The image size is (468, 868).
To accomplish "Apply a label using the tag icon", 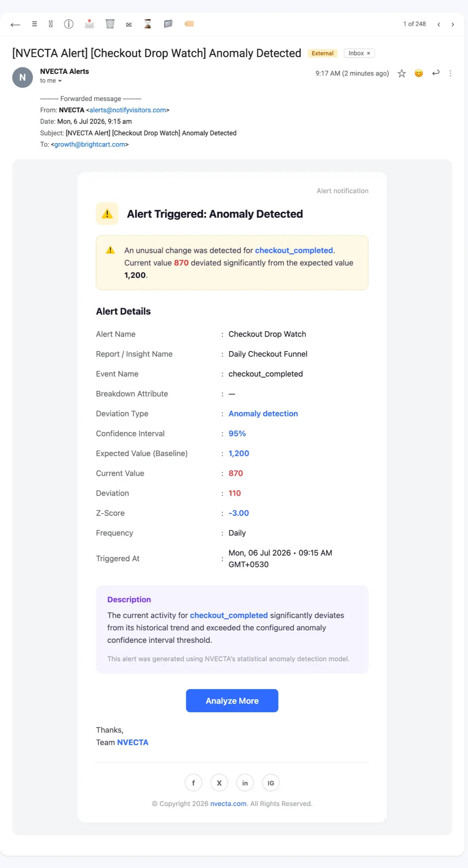I will click(x=189, y=24).
